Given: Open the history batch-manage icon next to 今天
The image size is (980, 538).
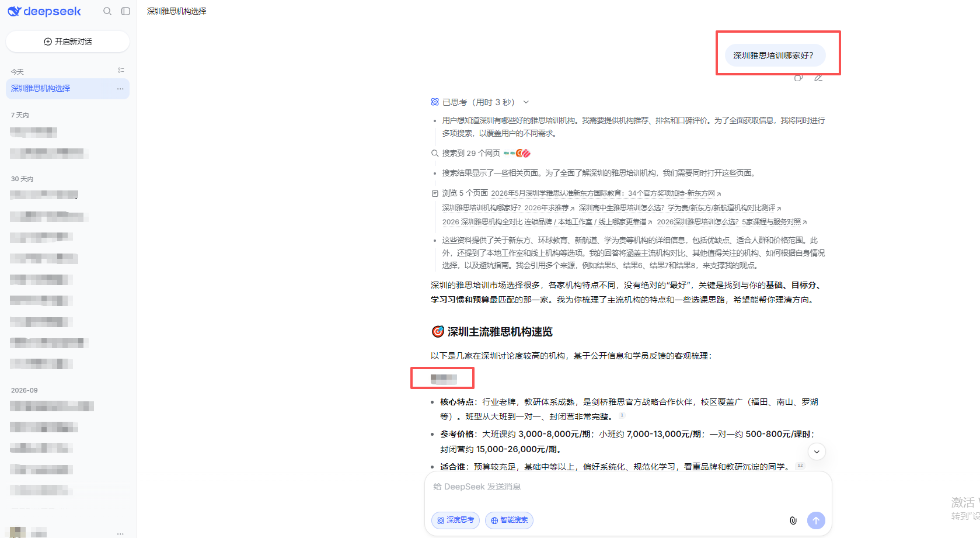Looking at the screenshot, I should click(x=121, y=70).
